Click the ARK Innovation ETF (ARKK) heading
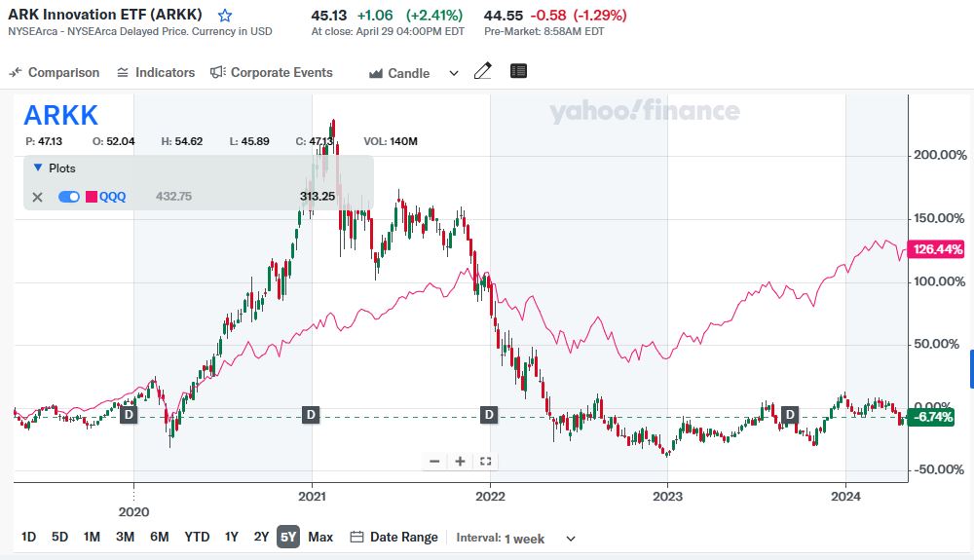 pos(105,15)
